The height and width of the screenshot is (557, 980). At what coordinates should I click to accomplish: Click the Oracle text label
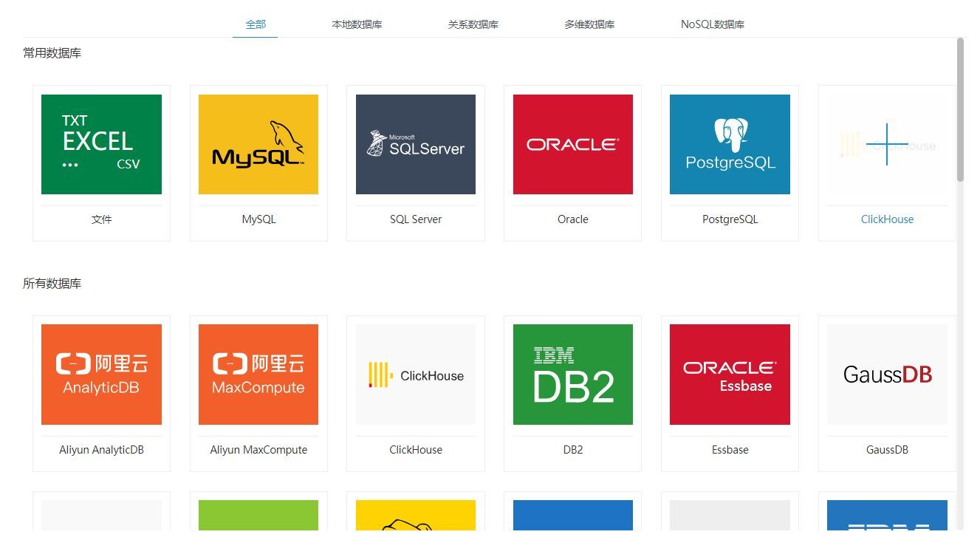(x=573, y=219)
